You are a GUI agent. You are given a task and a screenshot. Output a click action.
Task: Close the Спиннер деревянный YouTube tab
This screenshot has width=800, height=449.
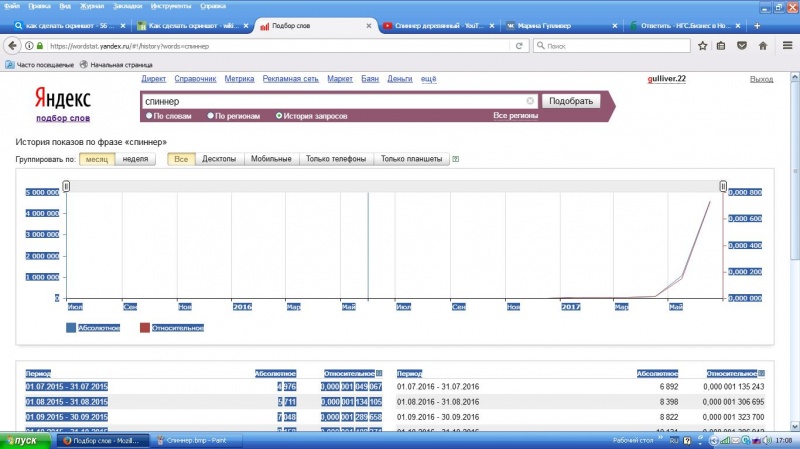[492, 26]
